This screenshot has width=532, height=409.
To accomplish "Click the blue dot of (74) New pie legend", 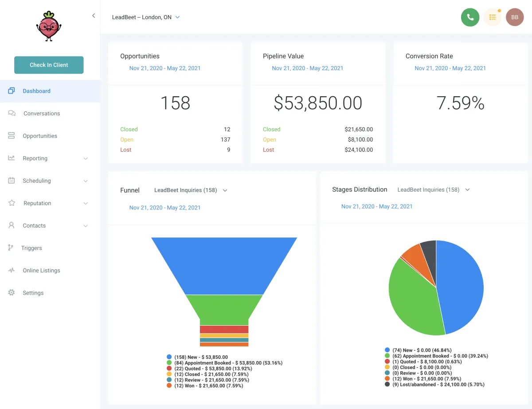I will [x=387, y=350].
